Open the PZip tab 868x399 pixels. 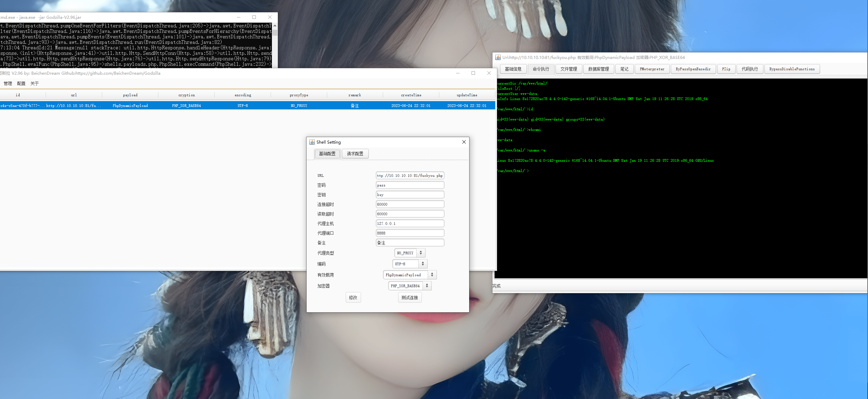tap(726, 69)
